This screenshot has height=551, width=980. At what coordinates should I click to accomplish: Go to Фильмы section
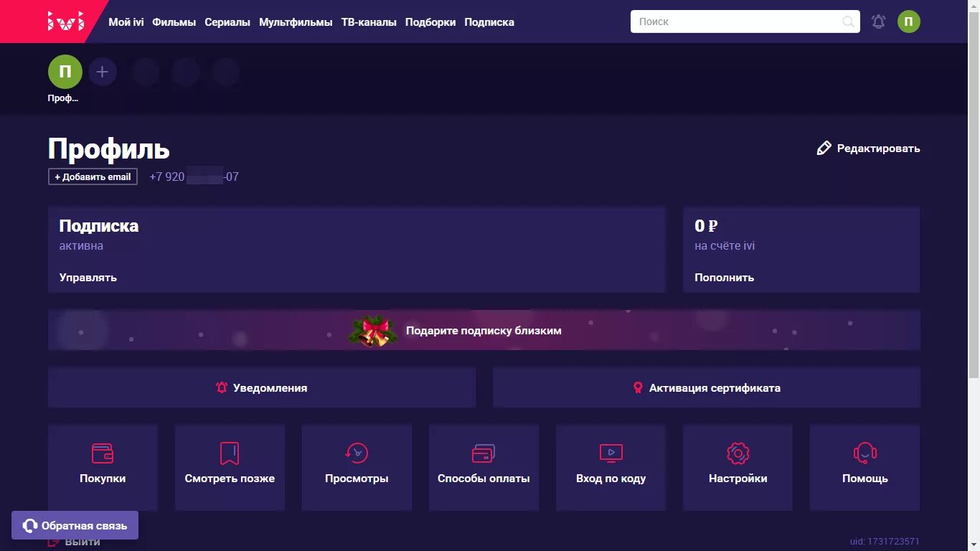[x=174, y=22]
